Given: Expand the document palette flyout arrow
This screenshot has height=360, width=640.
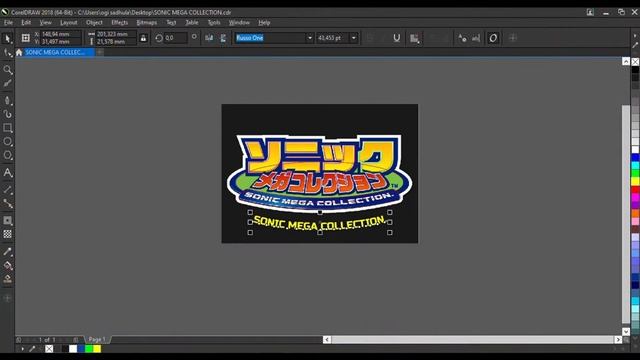Looking at the screenshot, I should tap(22, 349).
